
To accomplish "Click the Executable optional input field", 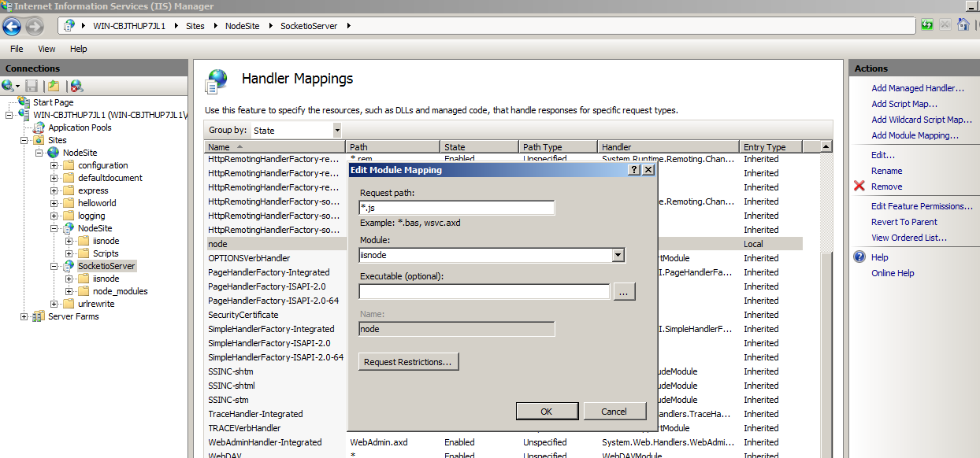I will pyautogui.click(x=484, y=292).
